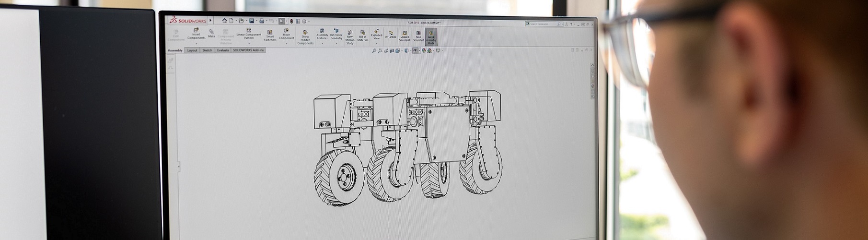
Task: Click the Save disk icon
Action: point(251,21)
